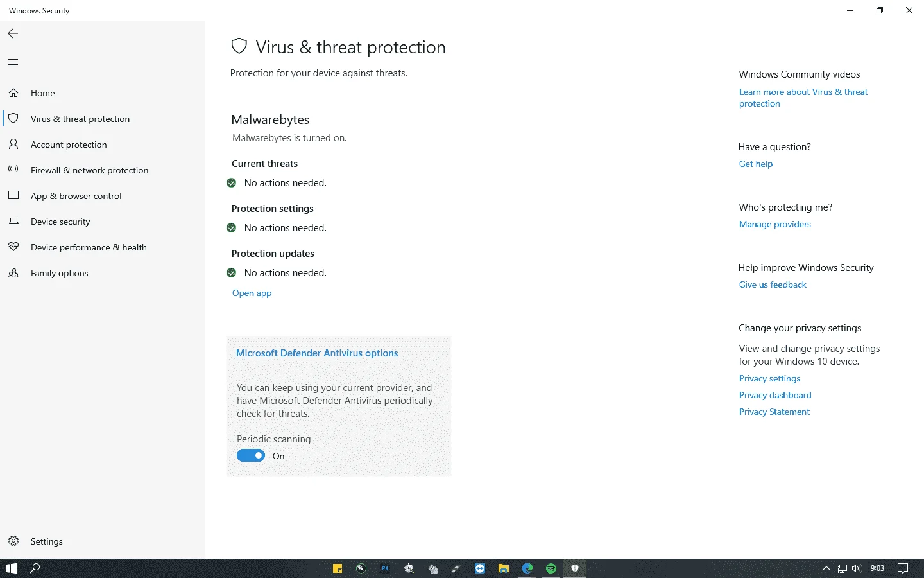Open Microsoft Edge from the taskbar

[527, 568]
